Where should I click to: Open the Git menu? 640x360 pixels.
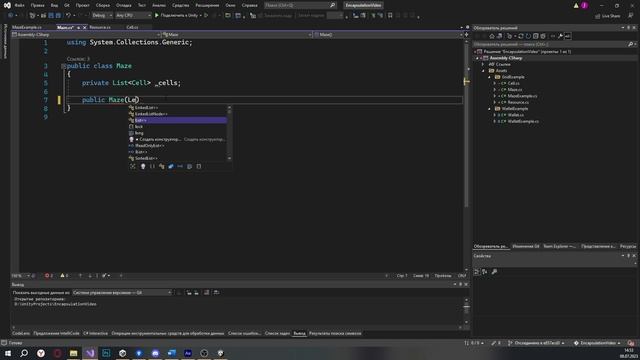(x=67, y=5)
